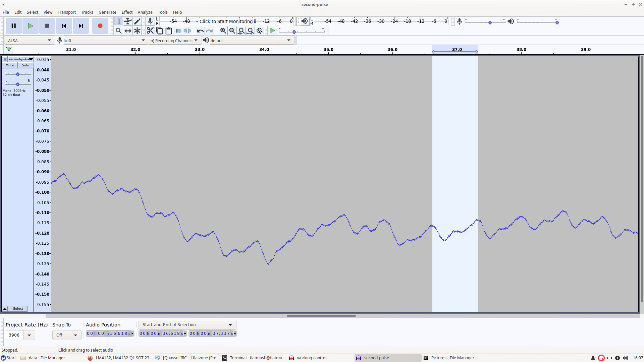Fit the whole project to the window

pos(250,31)
